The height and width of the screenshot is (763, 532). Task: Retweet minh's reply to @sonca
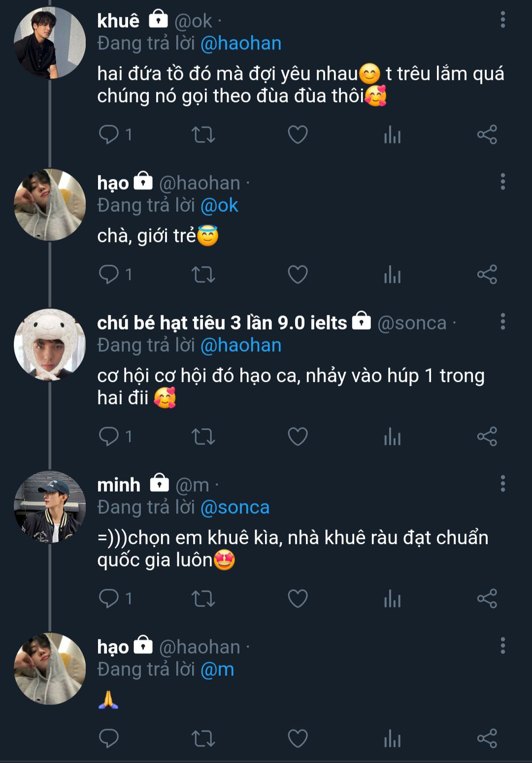tap(203, 598)
